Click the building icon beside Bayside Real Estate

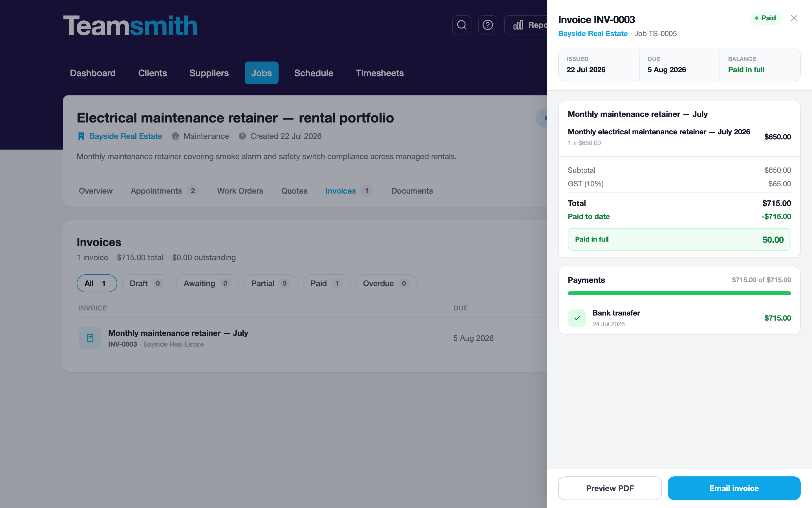(x=81, y=136)
